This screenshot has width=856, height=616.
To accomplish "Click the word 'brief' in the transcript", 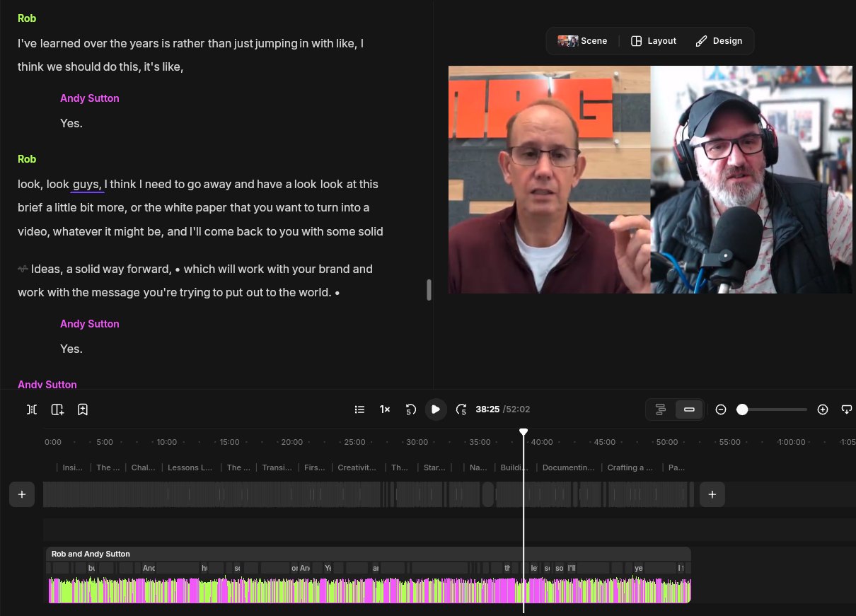I will click(30, 208).
